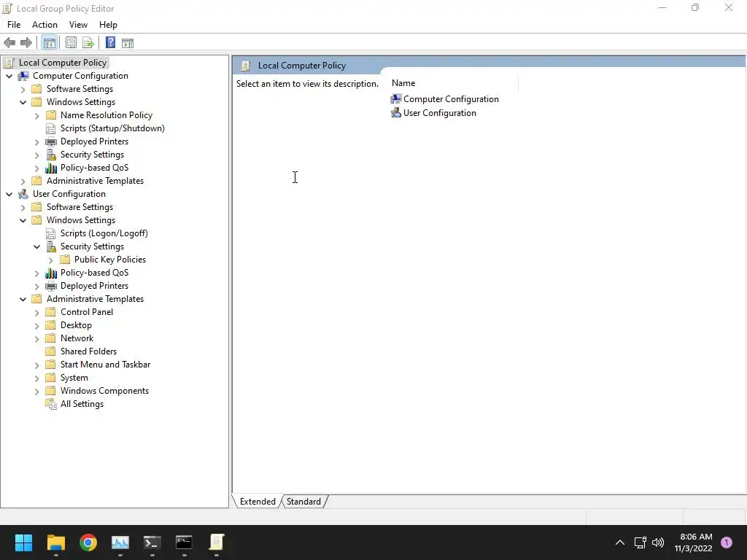Click the Back arrow toolbar icon
The width and height of the screenshot is (747, 560).
tap(9, 43)
